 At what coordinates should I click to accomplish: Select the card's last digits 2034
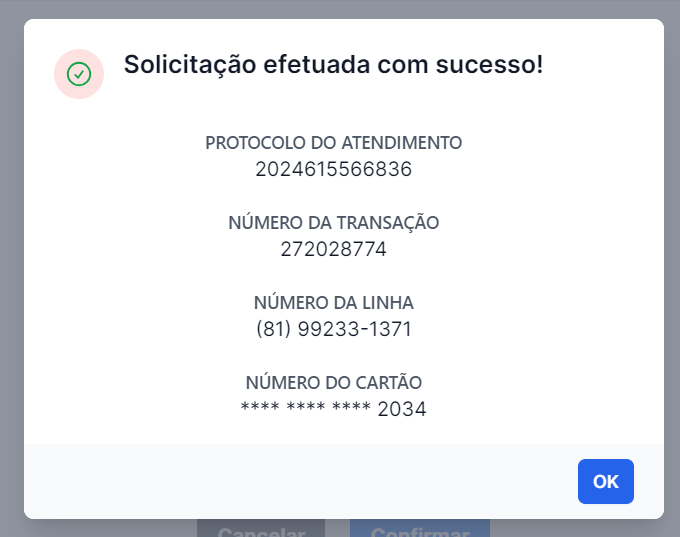tap(402, 409)
